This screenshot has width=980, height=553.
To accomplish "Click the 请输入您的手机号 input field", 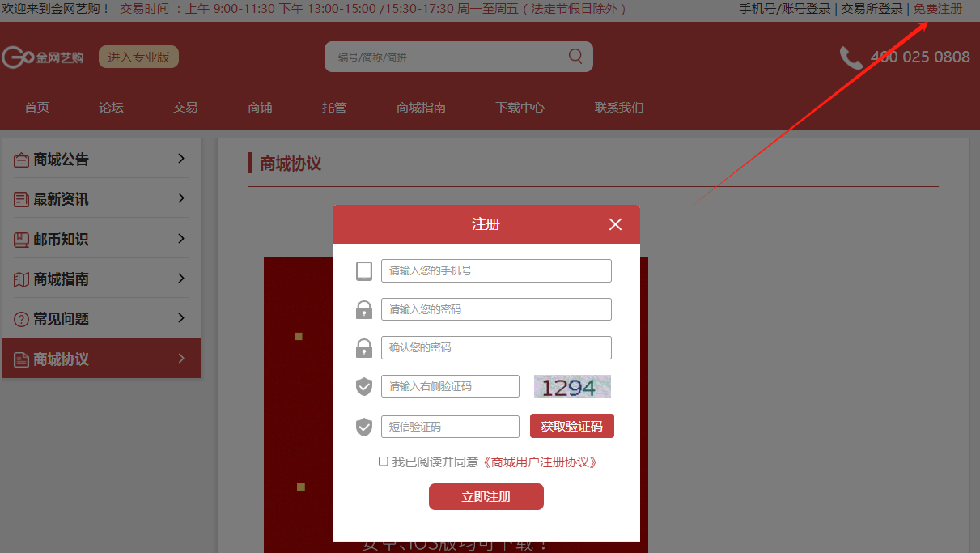I will pos(496,271).
